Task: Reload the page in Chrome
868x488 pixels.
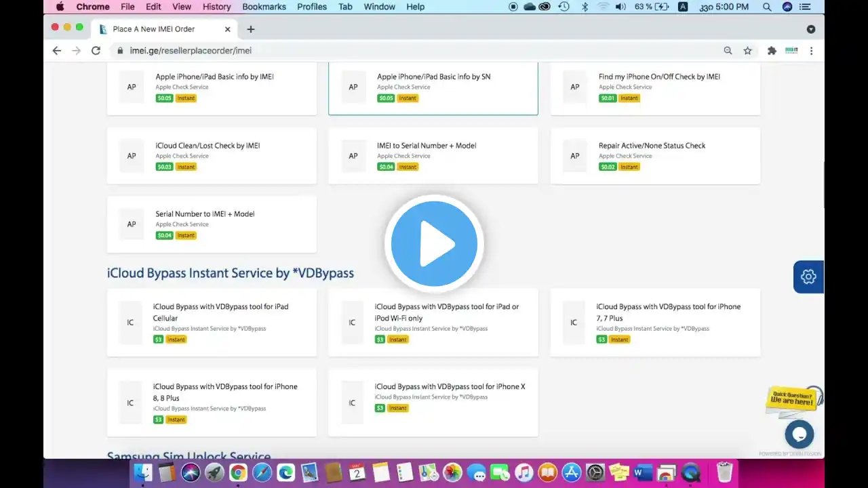Action: 96,50
